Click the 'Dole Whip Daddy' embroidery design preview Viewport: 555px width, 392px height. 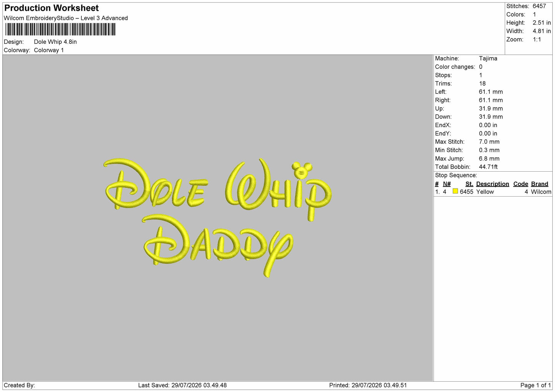click(x=217, y=217)
